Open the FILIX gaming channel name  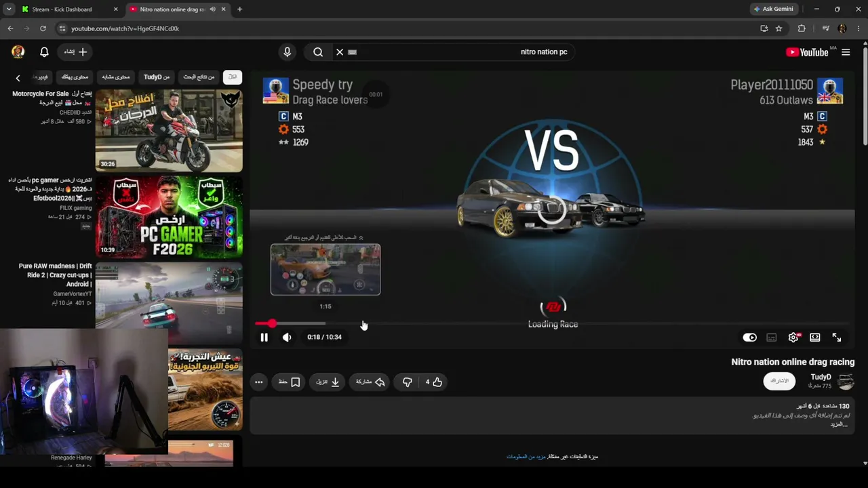(76, 208)
